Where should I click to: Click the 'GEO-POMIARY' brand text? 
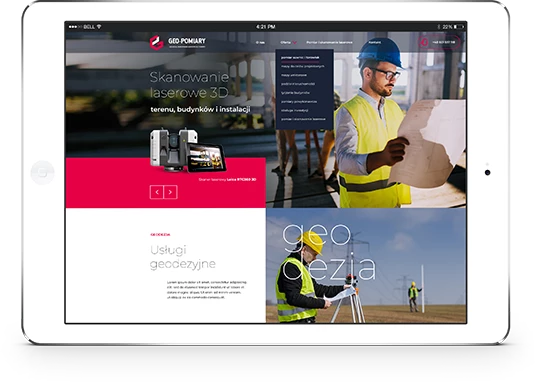tap(187, 41)
